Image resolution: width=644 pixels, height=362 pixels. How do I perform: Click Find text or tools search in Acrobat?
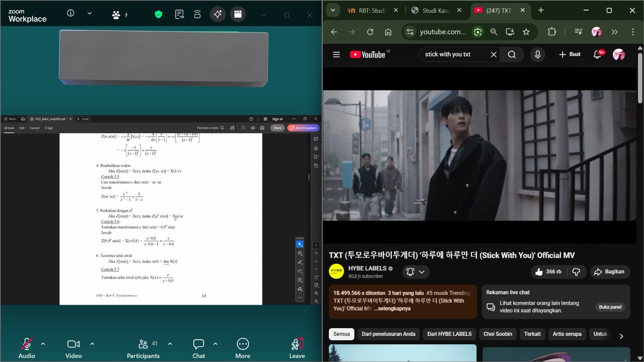click(211, 128)
